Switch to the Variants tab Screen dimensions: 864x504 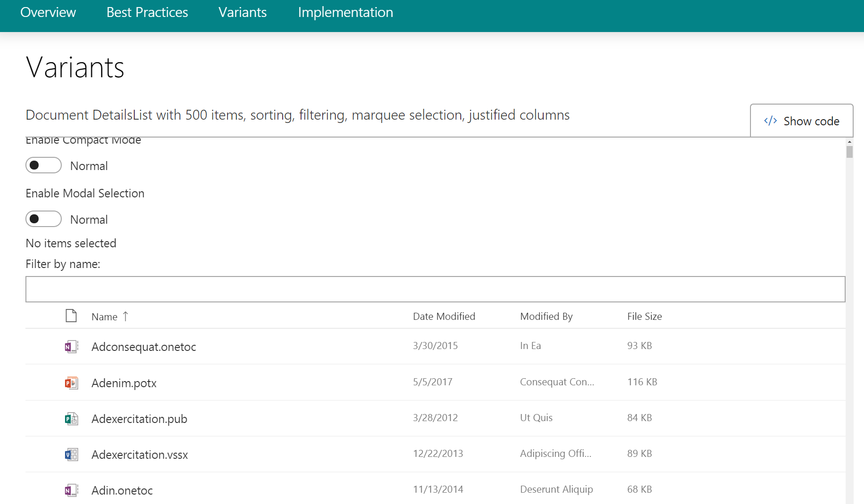pos(243,12)
